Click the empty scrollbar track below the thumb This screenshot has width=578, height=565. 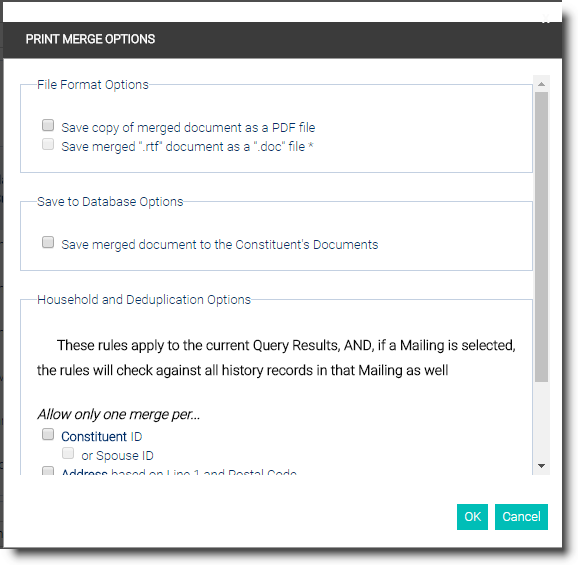click(542, 420)
